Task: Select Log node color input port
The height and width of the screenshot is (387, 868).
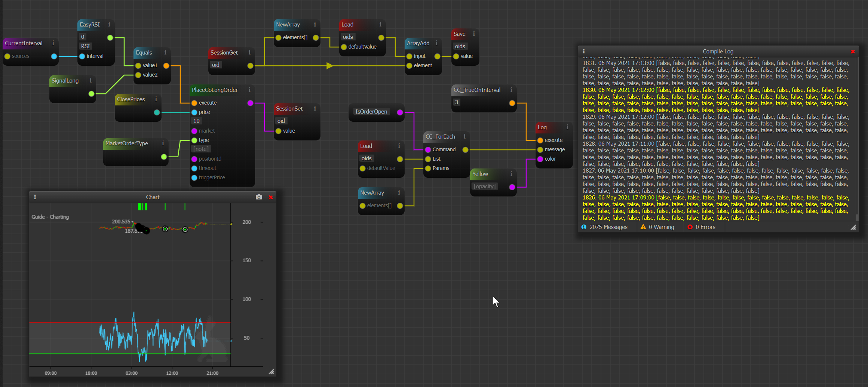Action: pyautogui.click(x=540, y=159)
